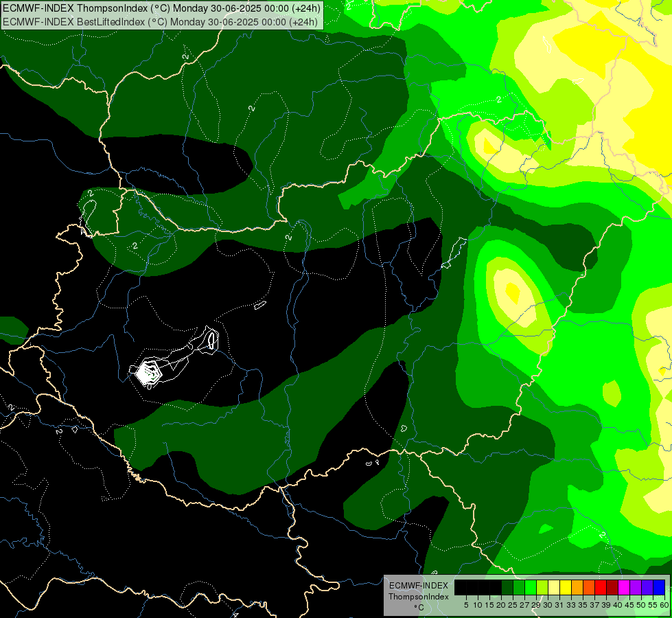The width and height of the screenshot is (672, 618).
Task: Click the ECMWF-INDEX BestLiftedIndex title line
Action: pyautogui.click(x=160, y=21)
